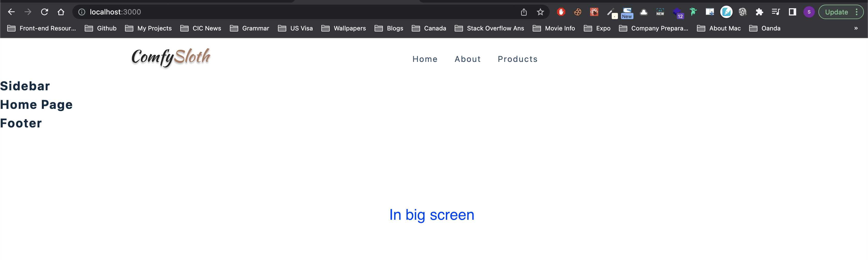Toggle the browser side panel
Image resolution: width=868 pixels, height=260 pixels.
click(792, 12)
